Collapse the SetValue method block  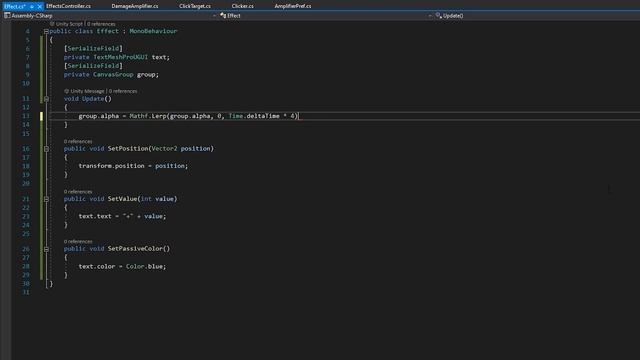point(46,199)
